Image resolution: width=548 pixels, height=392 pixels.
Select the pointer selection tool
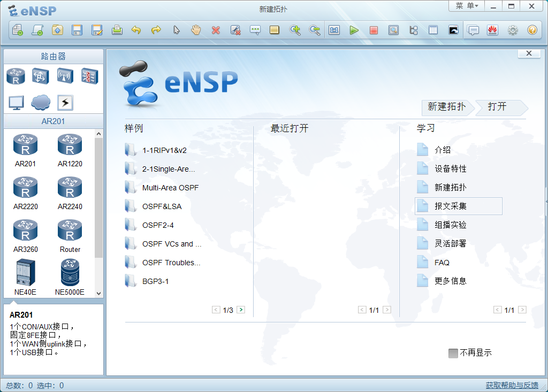point(177,30)
